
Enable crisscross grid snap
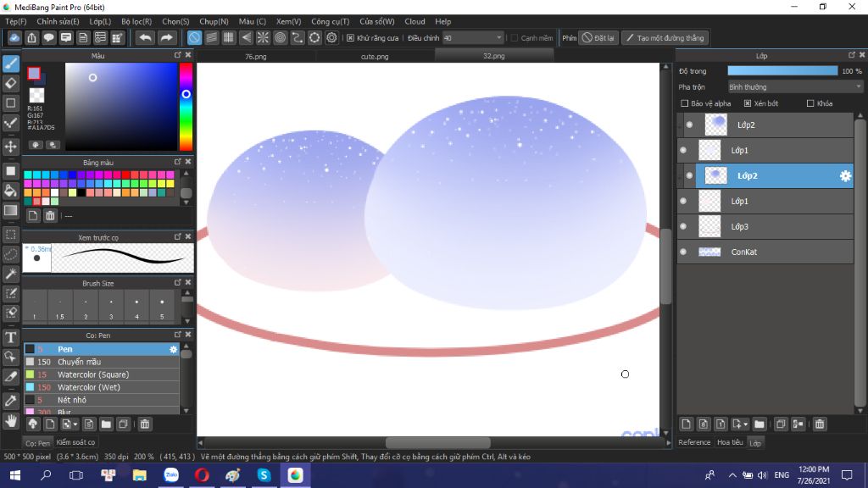pyautogui.click(x=229, y=37)
